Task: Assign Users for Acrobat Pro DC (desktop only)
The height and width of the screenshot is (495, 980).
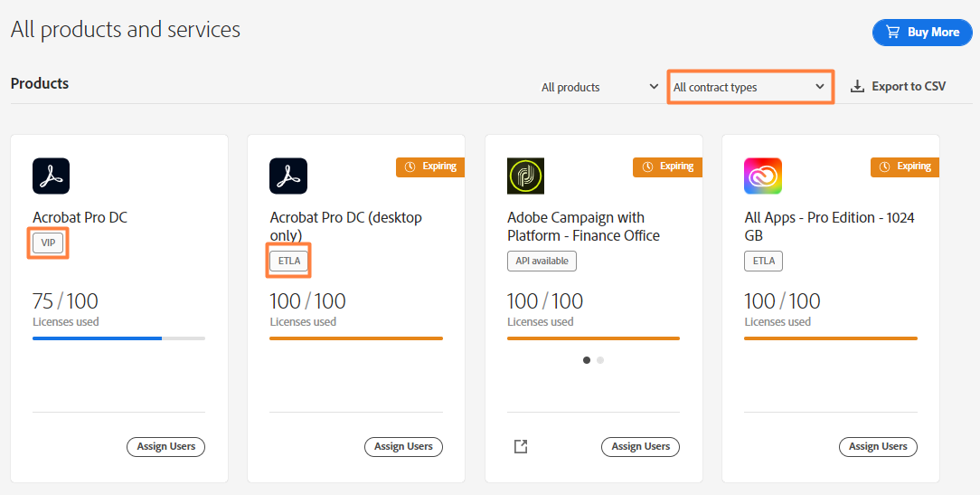Action: click(x=403, y=447)
